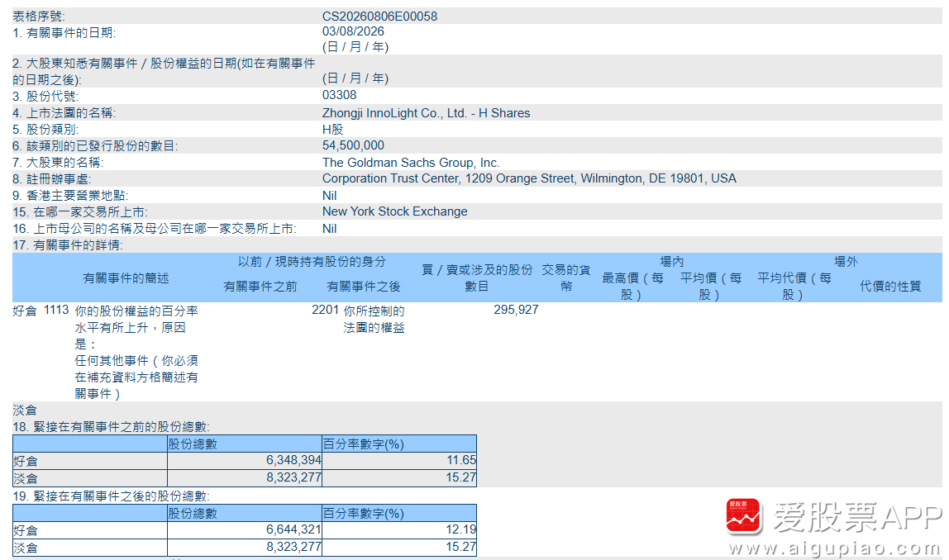Screen dimensions: 949x560
Task: Select Nil value for listed parent company
Action: 329,229
